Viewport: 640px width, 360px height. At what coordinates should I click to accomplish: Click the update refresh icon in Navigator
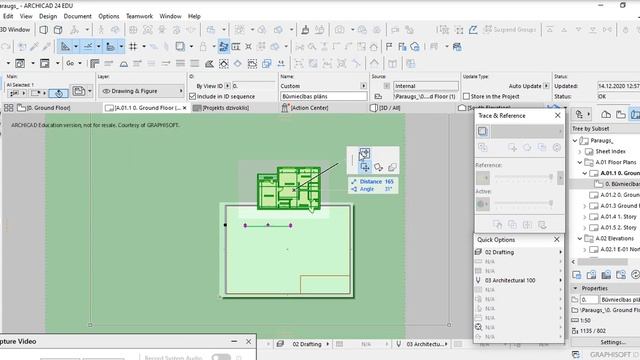pyautogui.click(x=635, y=275)
